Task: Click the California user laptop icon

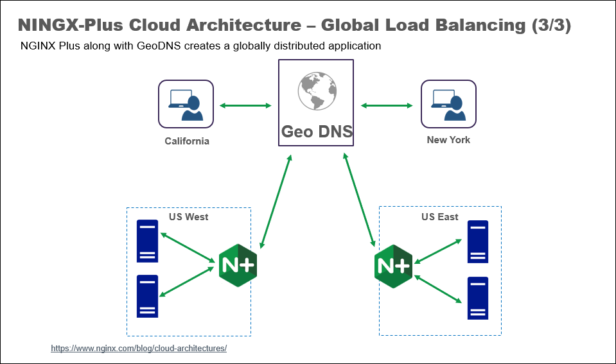Action: point(186,104)
